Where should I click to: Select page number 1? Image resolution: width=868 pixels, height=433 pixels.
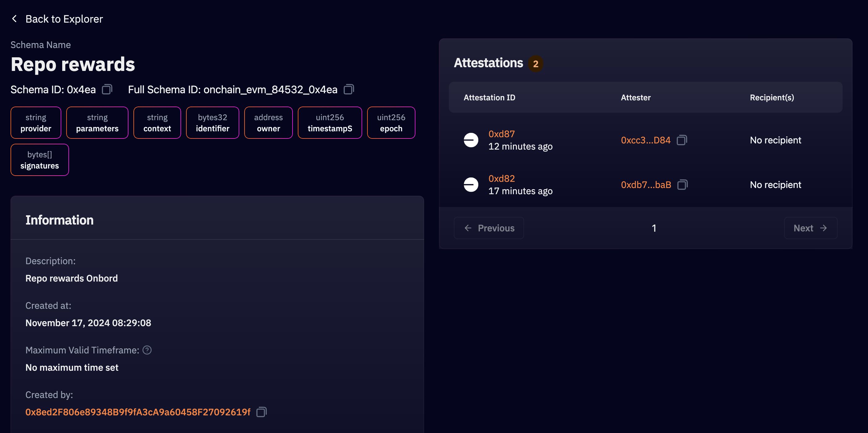pos(654,228)
